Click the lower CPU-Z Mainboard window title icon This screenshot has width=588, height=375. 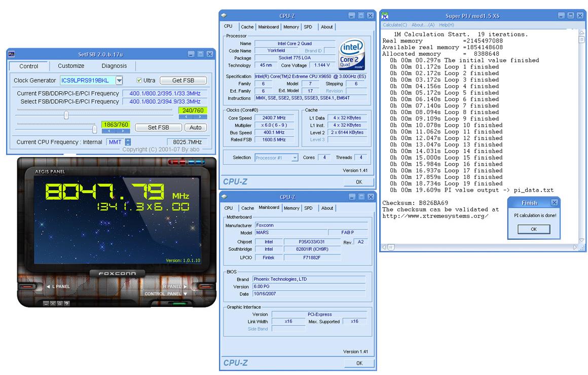[x=224, y=197]
